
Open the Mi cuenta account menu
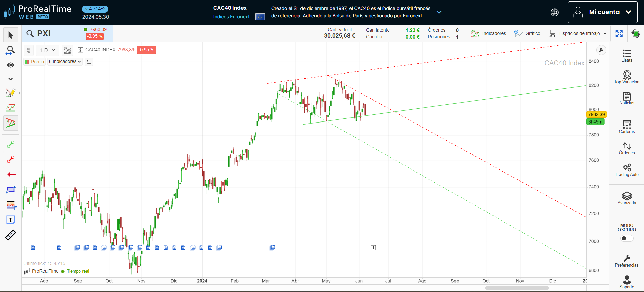pyautogui.click(x=602, y=12)
